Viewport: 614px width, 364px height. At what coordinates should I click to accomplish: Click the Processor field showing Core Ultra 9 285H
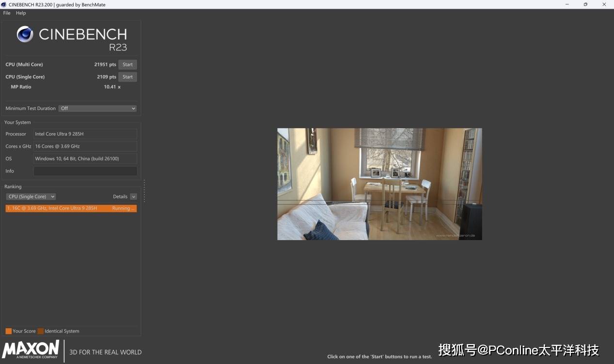[85, 134]
